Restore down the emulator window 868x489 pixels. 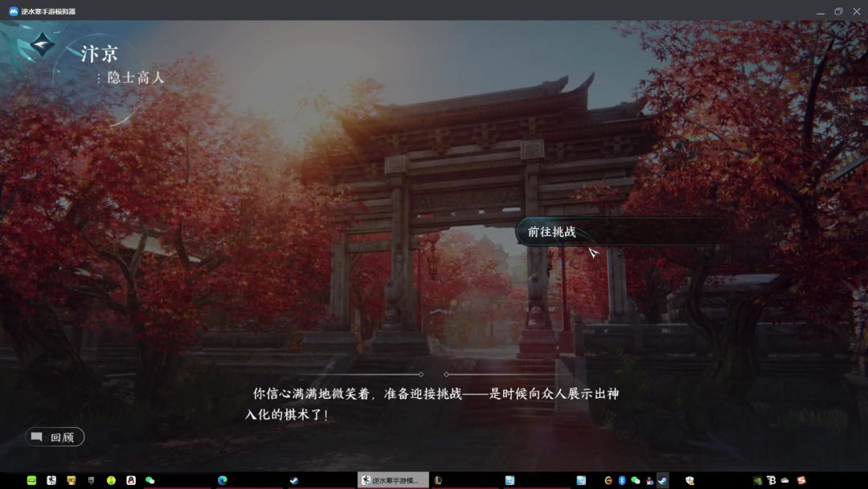(838, 11)
